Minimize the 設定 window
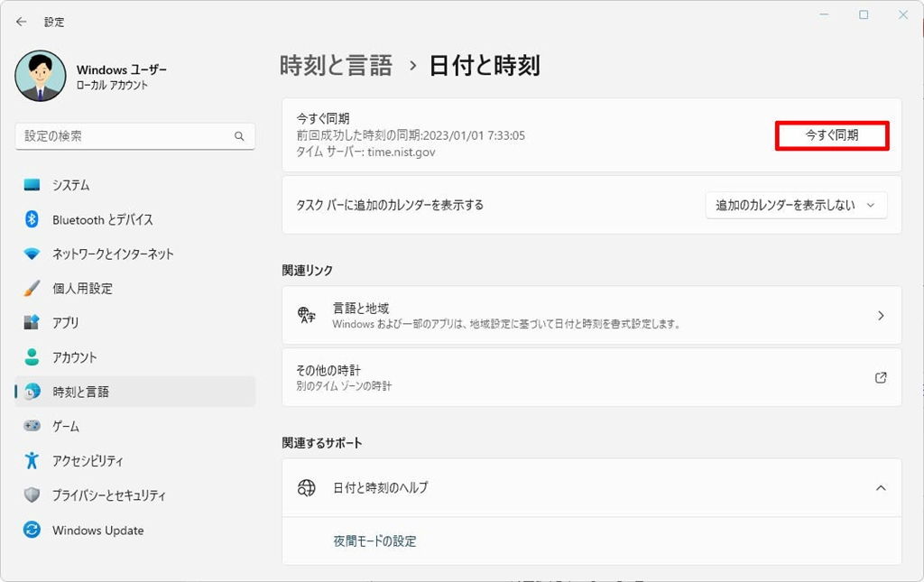Screen dimensions: 924x582 pos(825,14)
